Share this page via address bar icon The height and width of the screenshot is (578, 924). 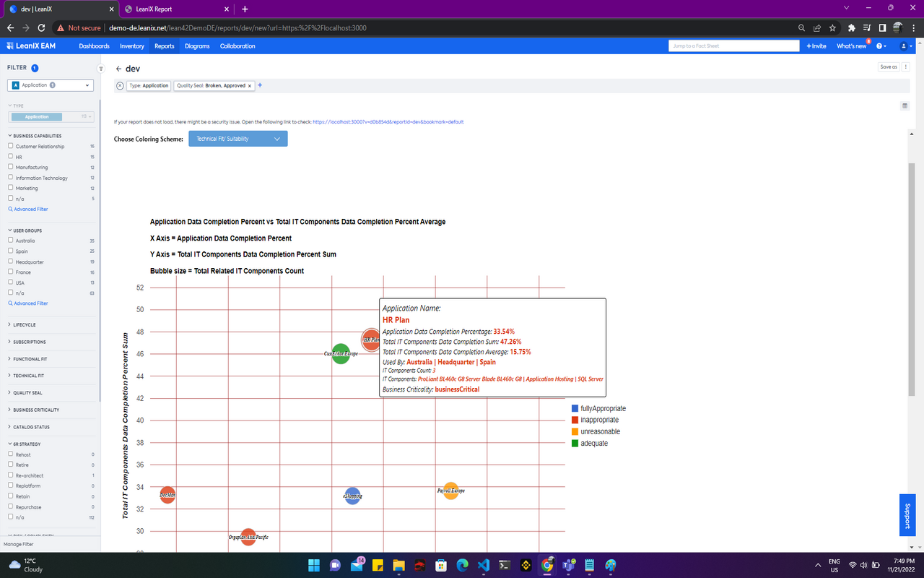point(817,27)
